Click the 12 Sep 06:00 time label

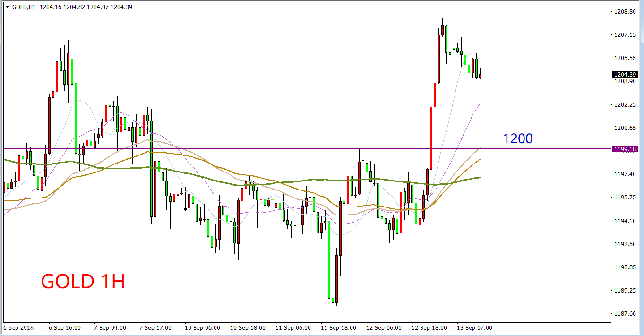pos(384,327)
